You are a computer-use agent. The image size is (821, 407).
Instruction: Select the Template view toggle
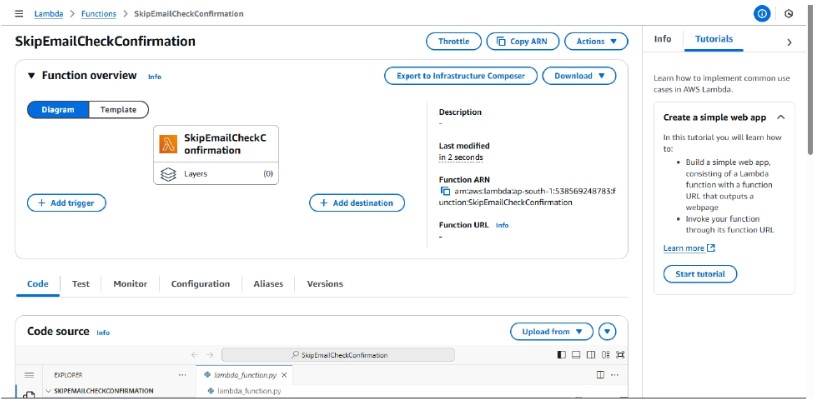[x=118, y=110]
